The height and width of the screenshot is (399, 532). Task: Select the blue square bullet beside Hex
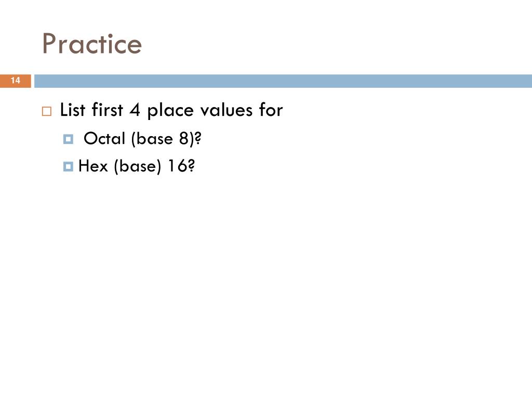(x=68, y=167)
